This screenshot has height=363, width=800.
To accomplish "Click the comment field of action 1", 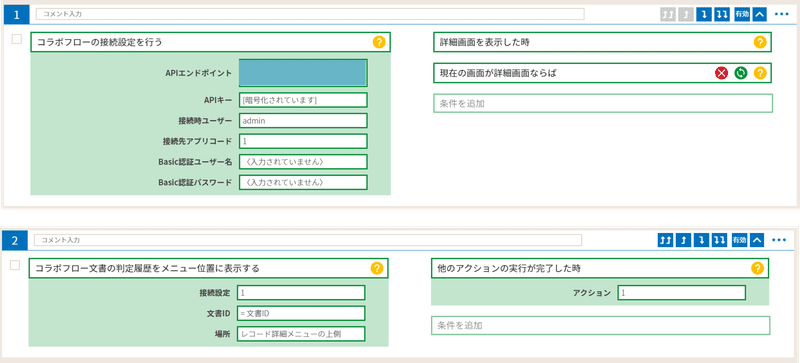I will click(x=310, y=14).
